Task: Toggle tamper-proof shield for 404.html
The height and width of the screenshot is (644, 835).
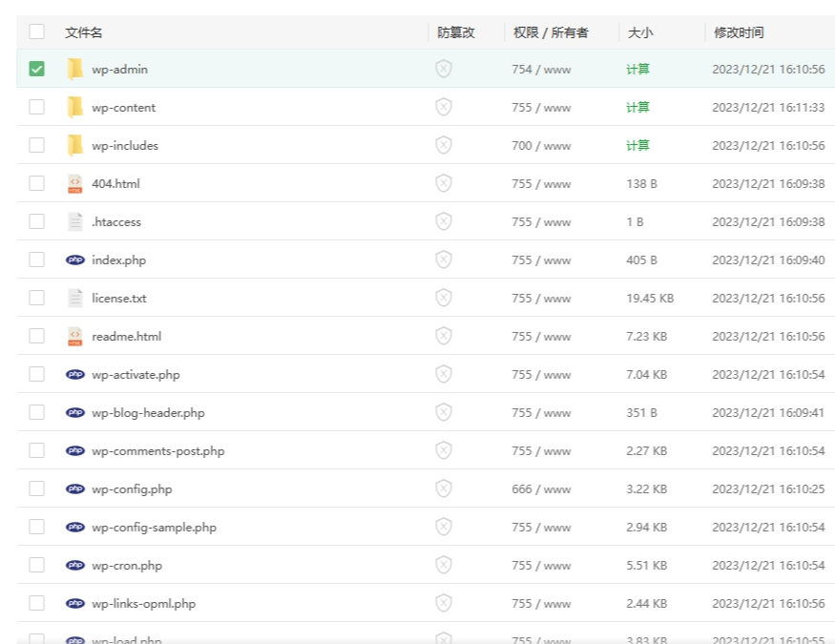Action: pos(444,183)
